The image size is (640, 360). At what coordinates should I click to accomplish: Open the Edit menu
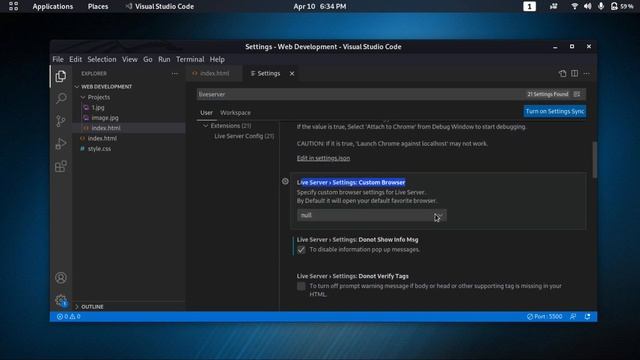[76, 59]
